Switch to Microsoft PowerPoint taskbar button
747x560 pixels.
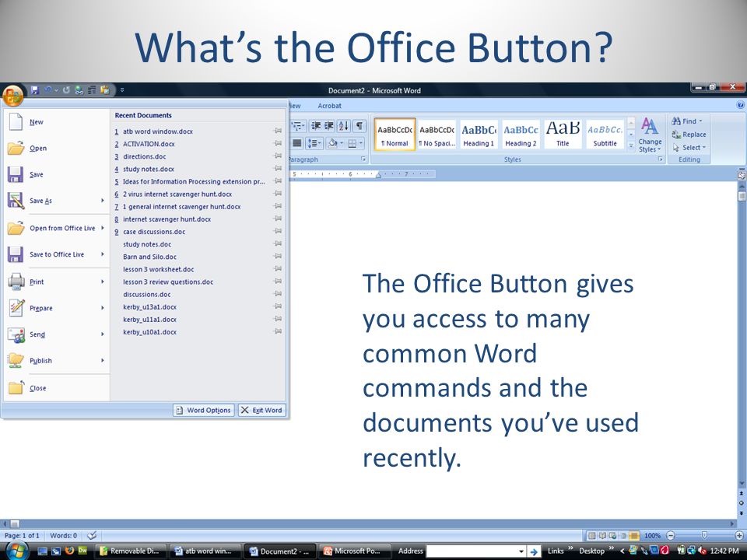coord(355,551)
